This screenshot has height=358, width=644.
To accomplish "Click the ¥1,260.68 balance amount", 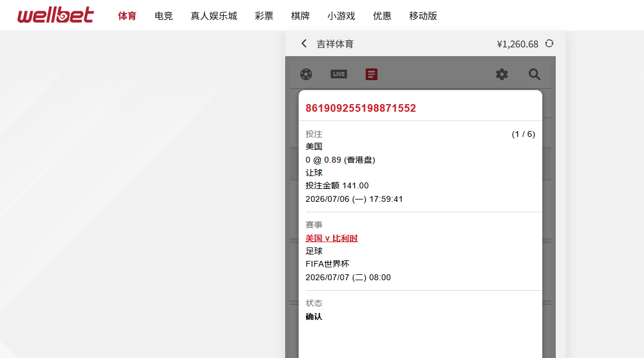I will click(518, 44).
